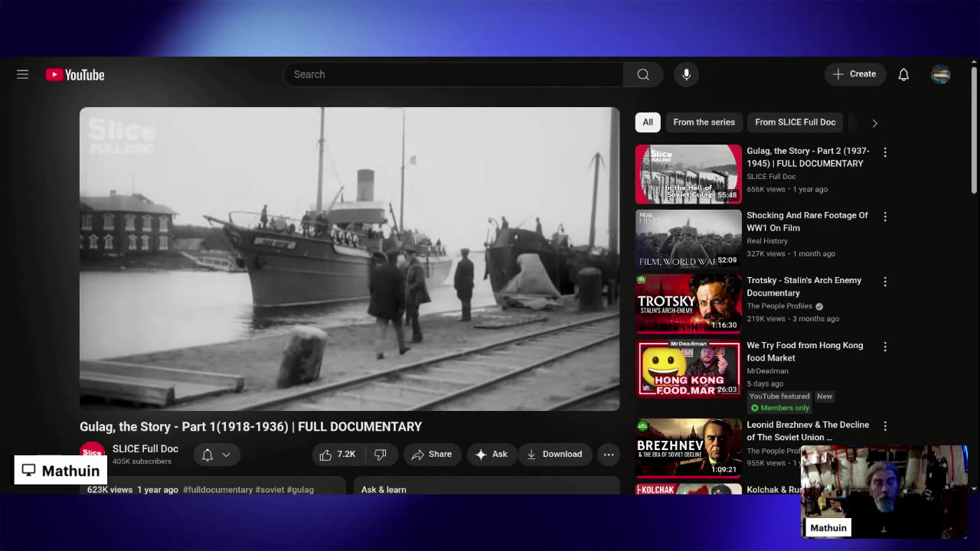Open 'Gulag, the Story - Part 2' title link
980x551 pixels.
(808, 158)
